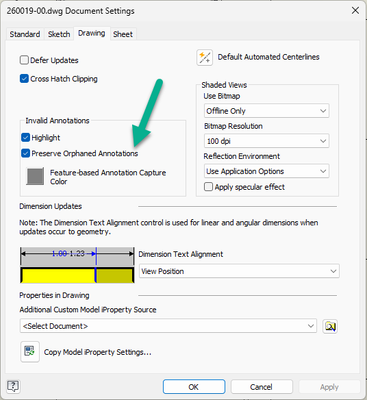The width and height of the screenshot is (367, 400).
Task: Expand the Select Document source dropdown
Action: (x=168, y=326)
